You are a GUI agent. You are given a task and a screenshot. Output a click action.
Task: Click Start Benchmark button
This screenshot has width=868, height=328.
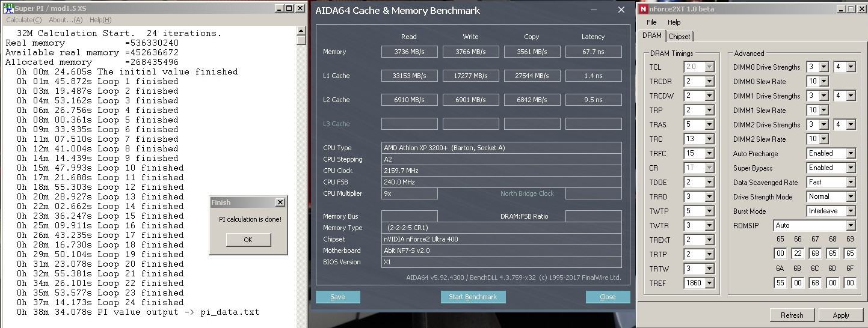(473, 297)
